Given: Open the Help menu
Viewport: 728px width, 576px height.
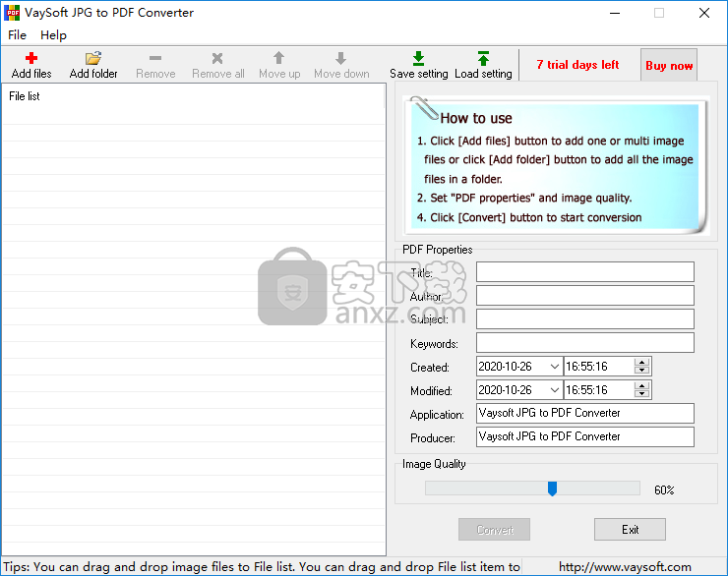Looking at the screenshot, I should (53, 35).
